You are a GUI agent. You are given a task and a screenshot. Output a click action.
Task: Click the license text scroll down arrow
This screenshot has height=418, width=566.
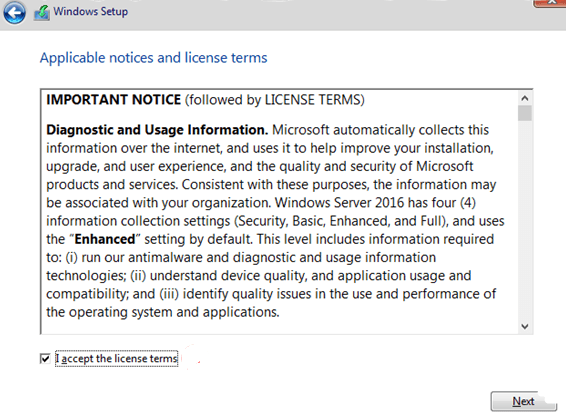[x=525, y=326]
